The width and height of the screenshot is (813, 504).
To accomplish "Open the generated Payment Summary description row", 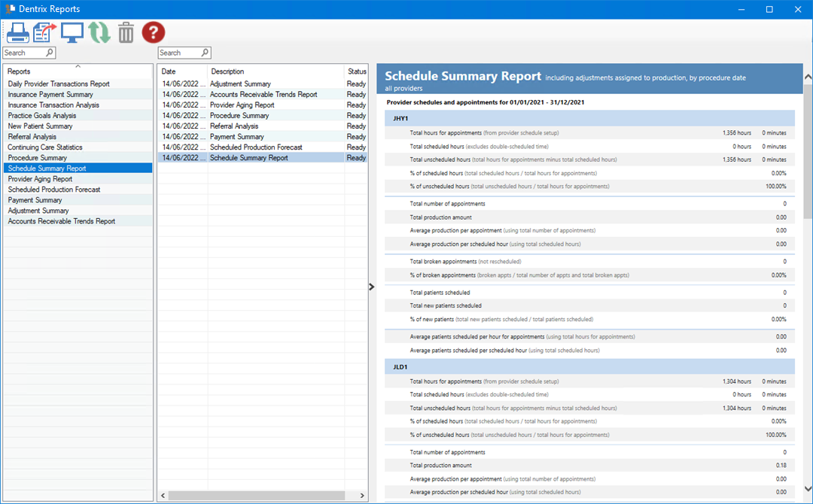I will pyautogui.click(x=237, y=137).
